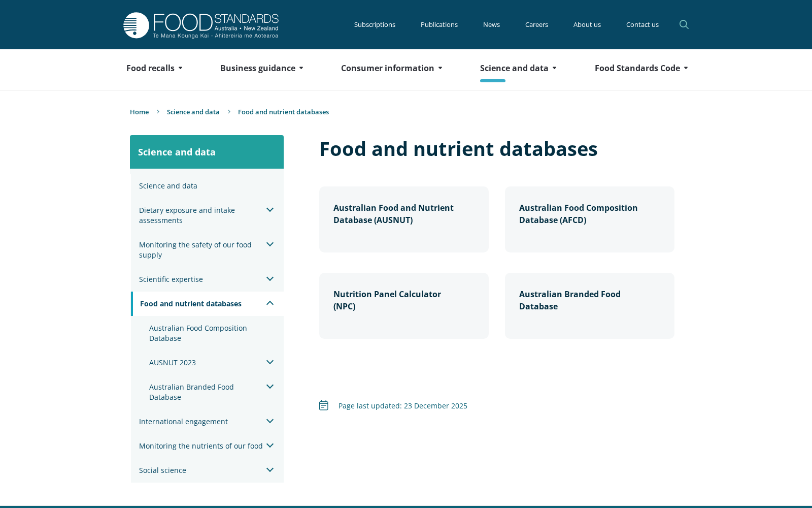Image resolution: width=812 pixels, height=508 pixels.
Task: Click the Science and data breadcrumb
Action: pyautogui.click(x=193, y=112)
